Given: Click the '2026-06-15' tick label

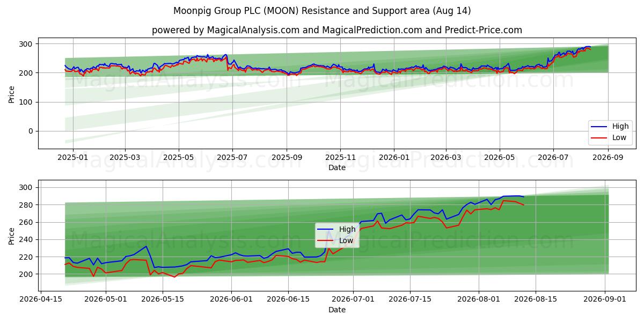Looking at the screenshot, I should [x=288, y=299].
